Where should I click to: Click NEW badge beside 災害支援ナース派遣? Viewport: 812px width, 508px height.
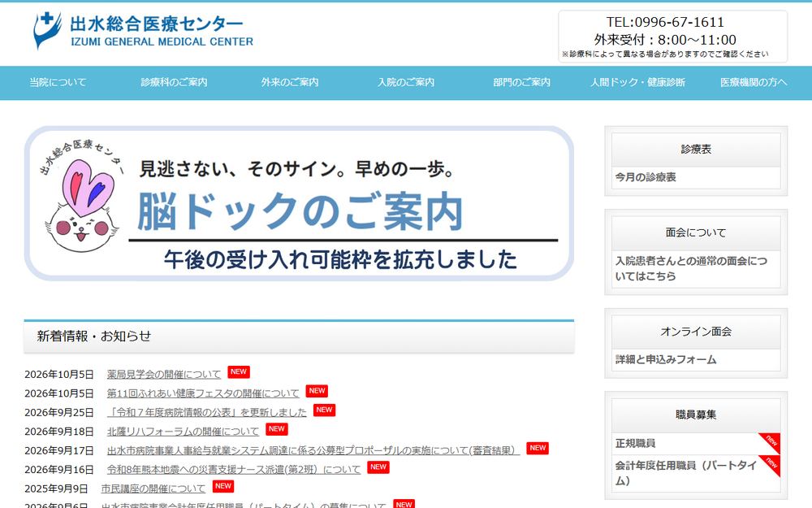(378, 467)
